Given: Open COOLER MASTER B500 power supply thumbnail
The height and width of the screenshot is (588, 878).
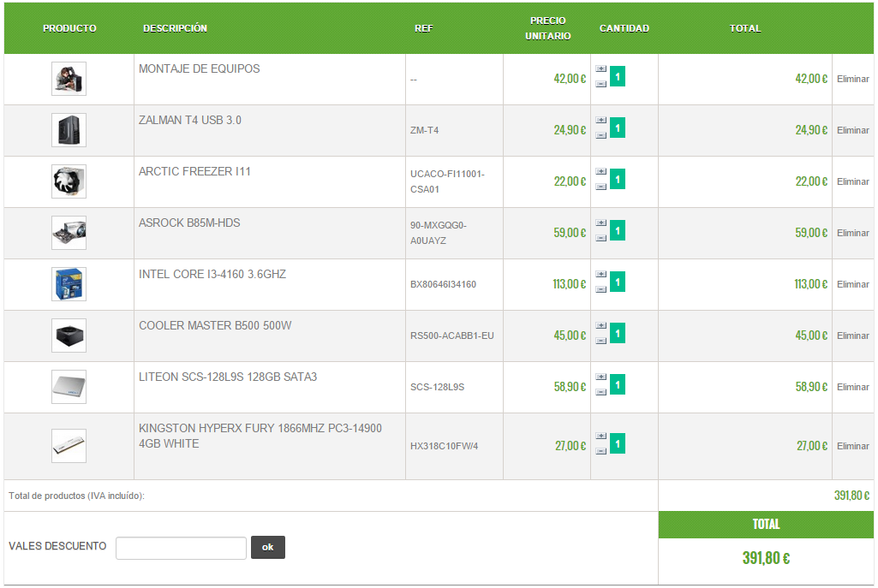Looking at the screenshot, I should tap(69, 336).
